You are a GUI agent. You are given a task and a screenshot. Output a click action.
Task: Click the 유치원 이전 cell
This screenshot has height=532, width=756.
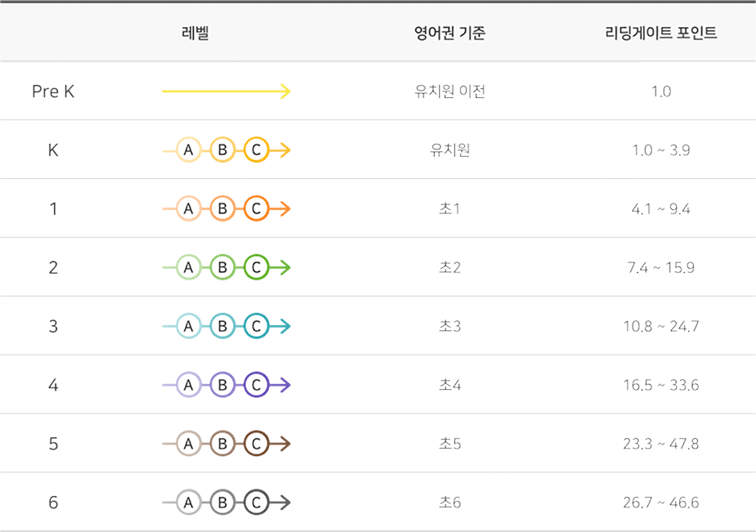coord(450,91)
